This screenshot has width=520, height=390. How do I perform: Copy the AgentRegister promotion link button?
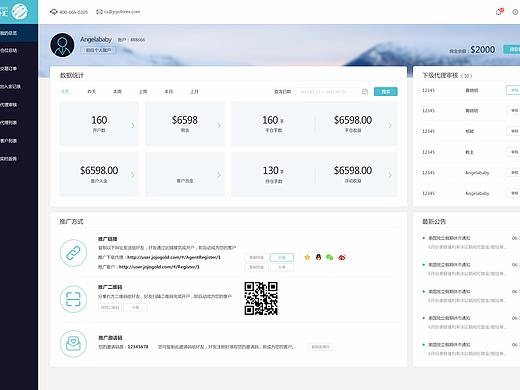pyautogui.click(x=256, y=258)
